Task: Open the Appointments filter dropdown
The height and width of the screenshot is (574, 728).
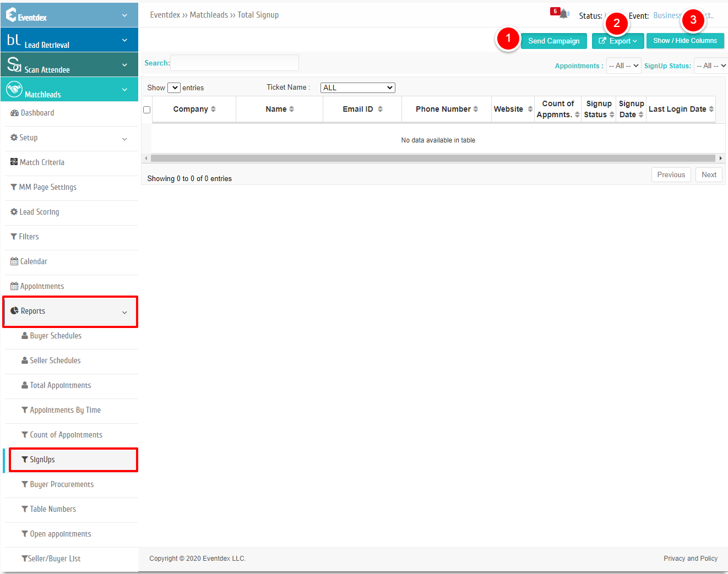Action: (623, 65)
